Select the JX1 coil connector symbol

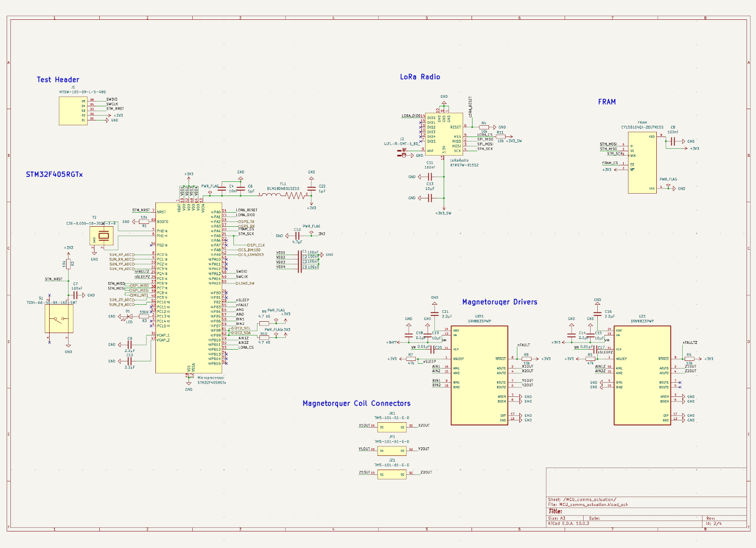pyautogui.click(x=392, y=427)
